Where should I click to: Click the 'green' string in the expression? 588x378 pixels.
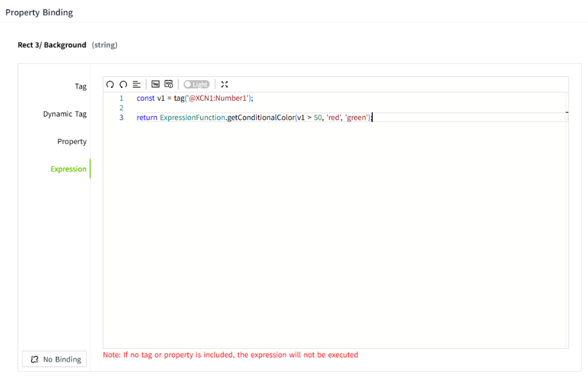coord(355,118)
